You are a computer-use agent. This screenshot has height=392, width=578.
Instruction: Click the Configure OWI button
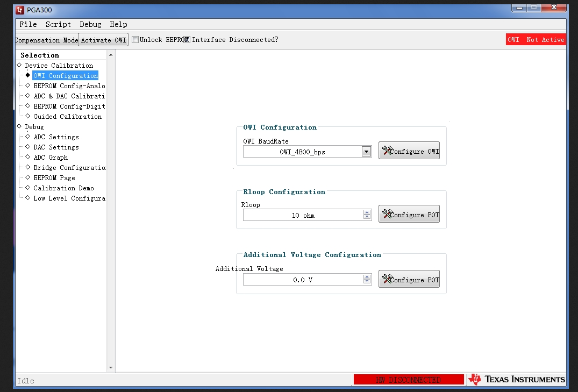pos(409,151)
